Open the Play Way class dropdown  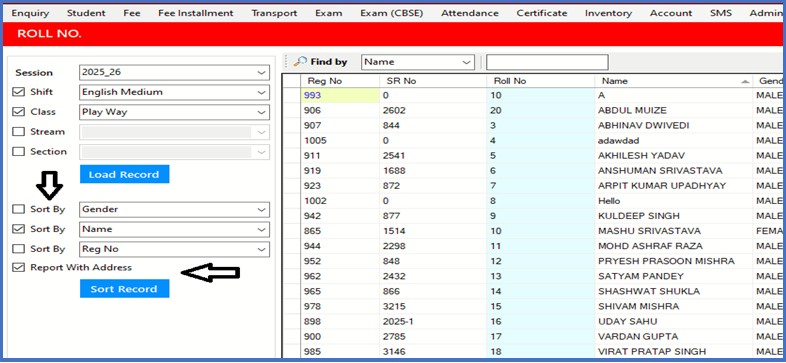pyautogui.click(x=174, y=112)
